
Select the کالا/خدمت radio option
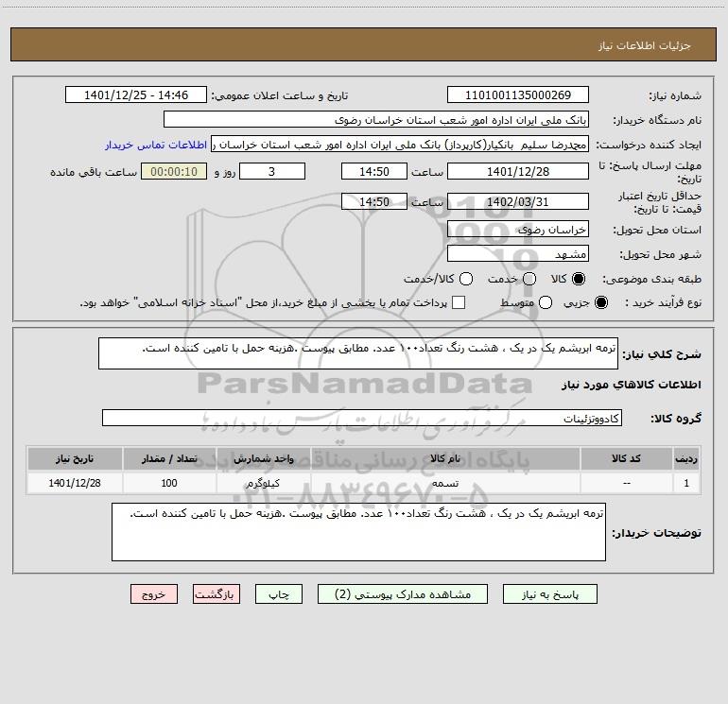coord(466,279)
